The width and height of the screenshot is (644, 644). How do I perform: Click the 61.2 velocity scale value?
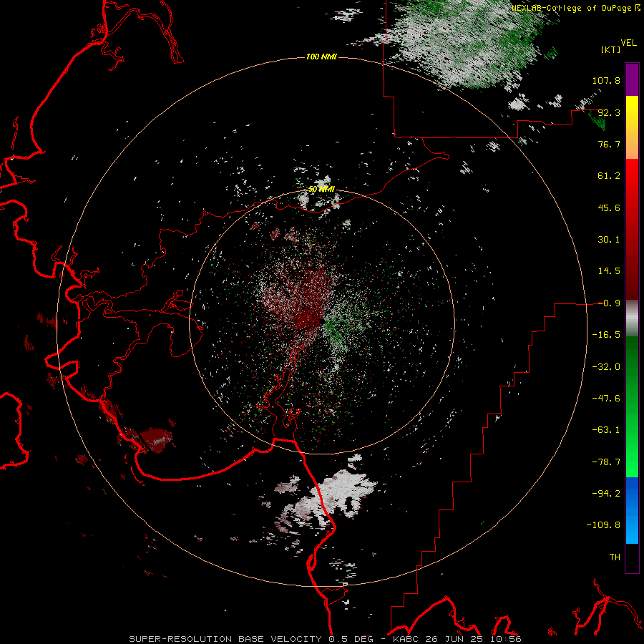609,176
